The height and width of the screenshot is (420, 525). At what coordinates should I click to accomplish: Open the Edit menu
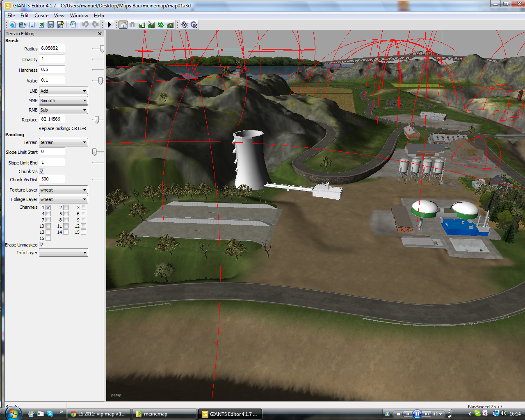tap(25, 16)
